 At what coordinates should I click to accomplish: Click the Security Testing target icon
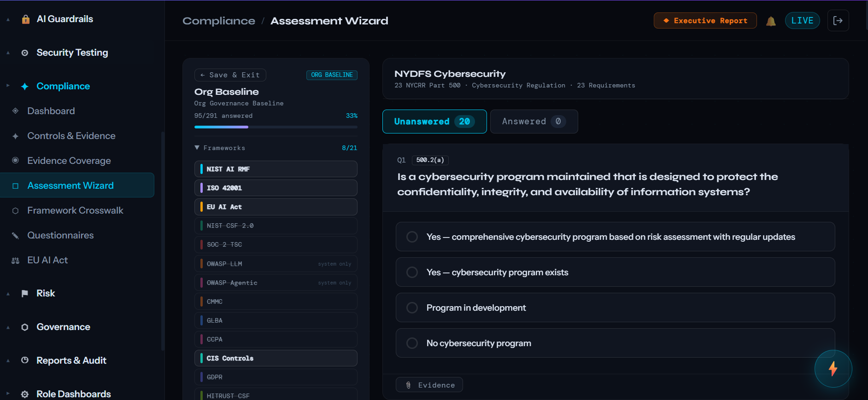click(x=25, y=53)
